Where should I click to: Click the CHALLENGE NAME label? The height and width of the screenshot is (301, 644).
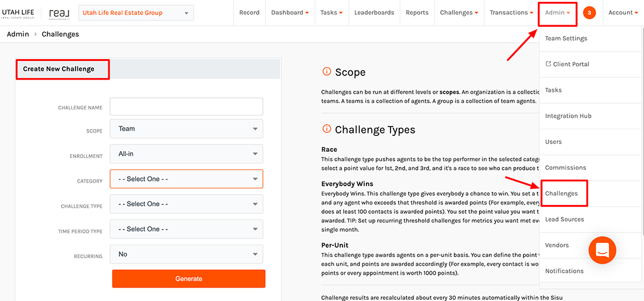pyautogui.click(x=80, y=108)
